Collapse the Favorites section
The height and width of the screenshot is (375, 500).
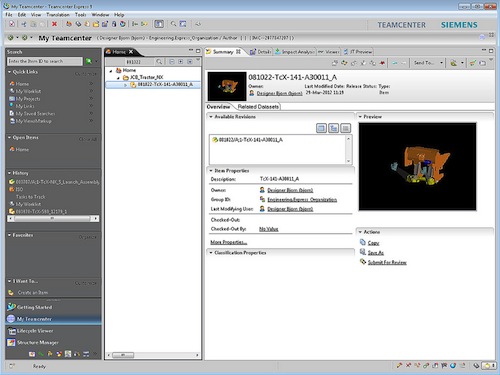pos(9,235)
